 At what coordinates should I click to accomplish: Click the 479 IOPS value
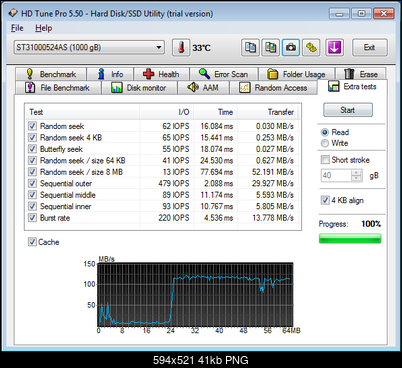(x=174, y=183)
